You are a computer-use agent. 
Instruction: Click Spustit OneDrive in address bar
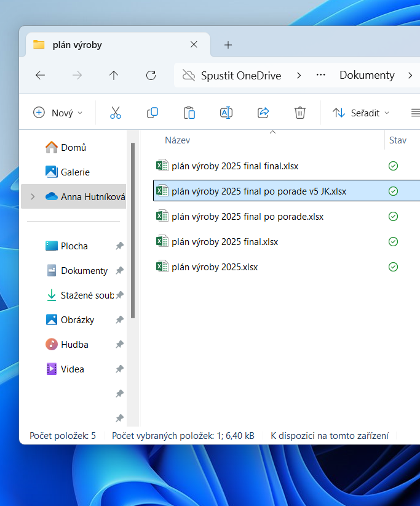[240, 75]
